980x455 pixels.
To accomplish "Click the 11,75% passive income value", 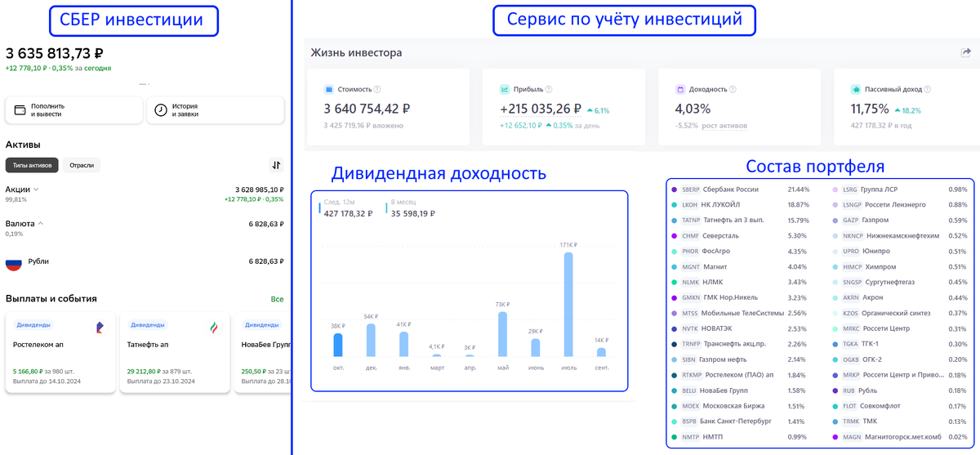I will [x=869, y=109].
